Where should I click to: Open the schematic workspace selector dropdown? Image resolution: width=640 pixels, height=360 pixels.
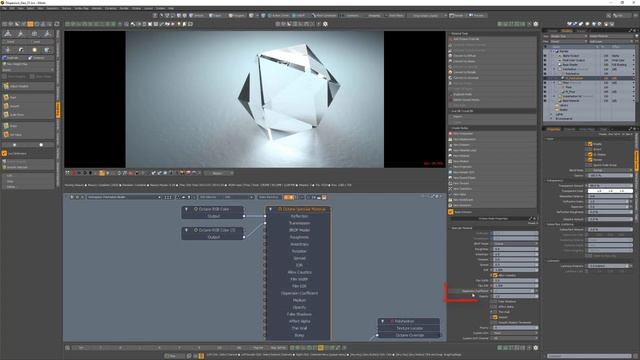(124, 197)
